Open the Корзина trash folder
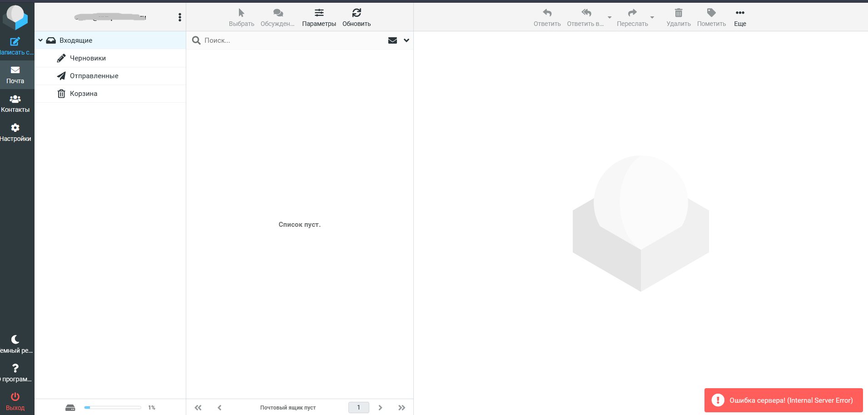 point(83,94)
